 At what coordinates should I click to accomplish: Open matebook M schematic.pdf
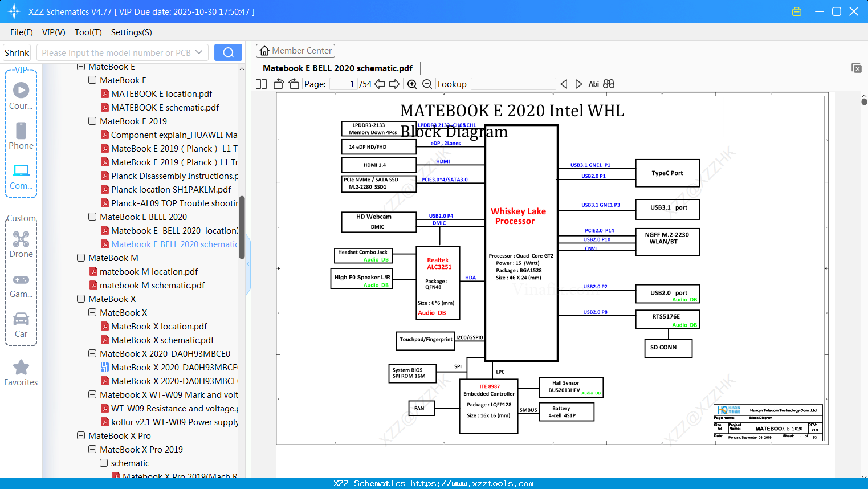click(x=147, y=286)
